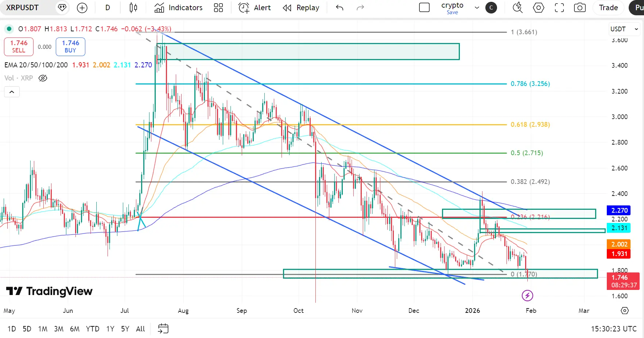Take a chart snapshot with camera icon
The width and height of the screenshot is (644, 338).
tap(580, 8)
